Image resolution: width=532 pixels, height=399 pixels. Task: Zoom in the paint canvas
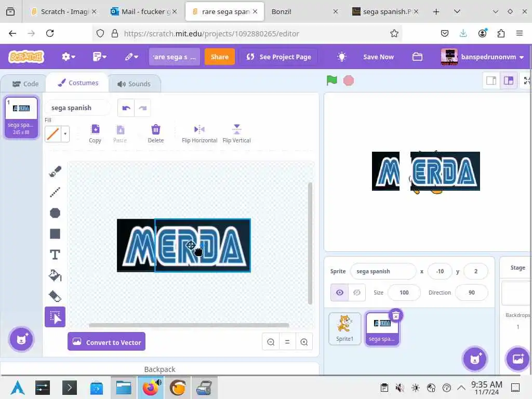pyautogui.click(x=304, y=342)
